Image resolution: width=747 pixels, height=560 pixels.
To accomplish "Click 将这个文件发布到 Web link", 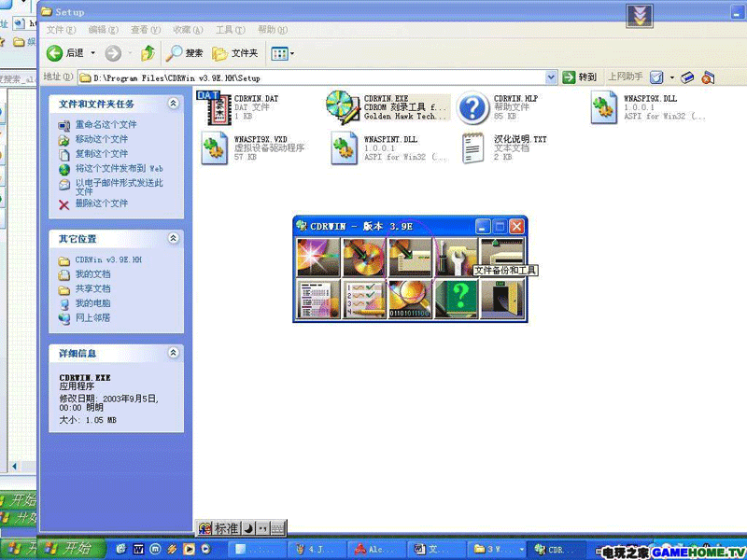I will pos(120,168).
